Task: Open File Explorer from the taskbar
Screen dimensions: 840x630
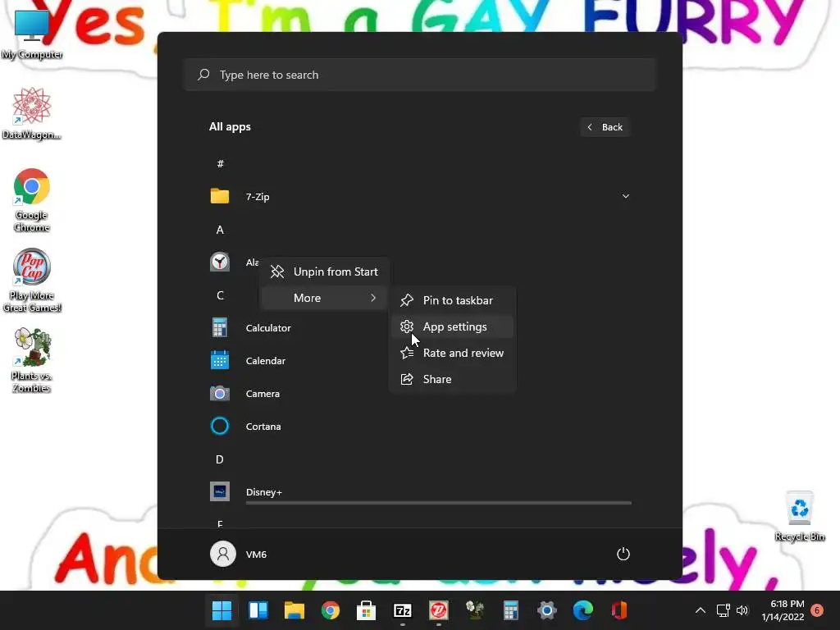Action: point(294,610)
